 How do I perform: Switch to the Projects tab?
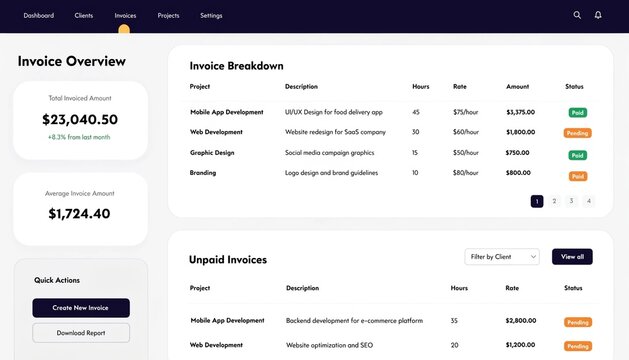point(168,16)
